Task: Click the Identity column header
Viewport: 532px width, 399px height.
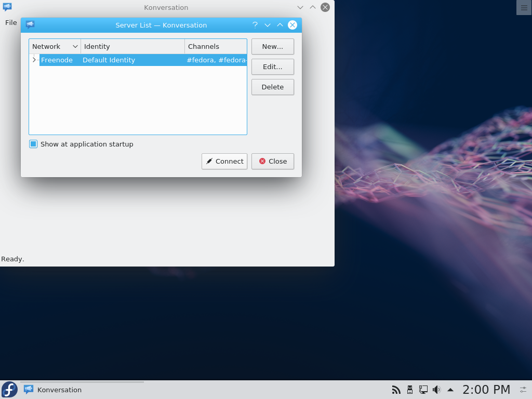Action: 132,46
